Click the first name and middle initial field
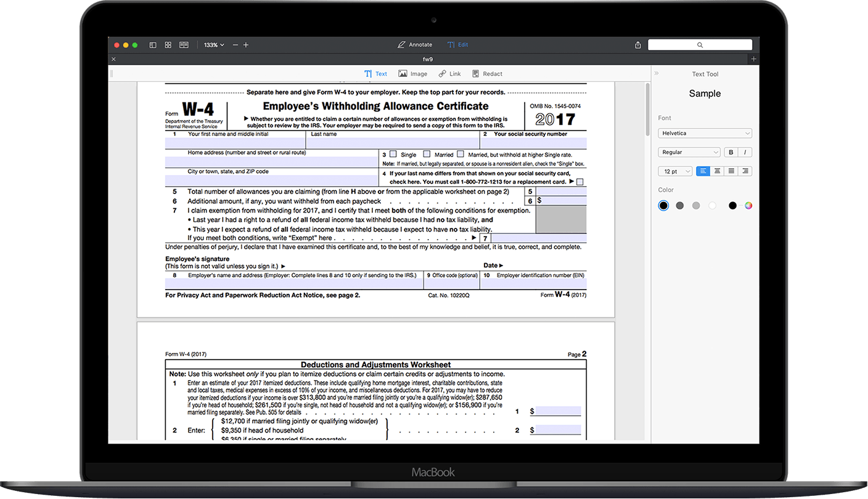 (x=237, y=144)
